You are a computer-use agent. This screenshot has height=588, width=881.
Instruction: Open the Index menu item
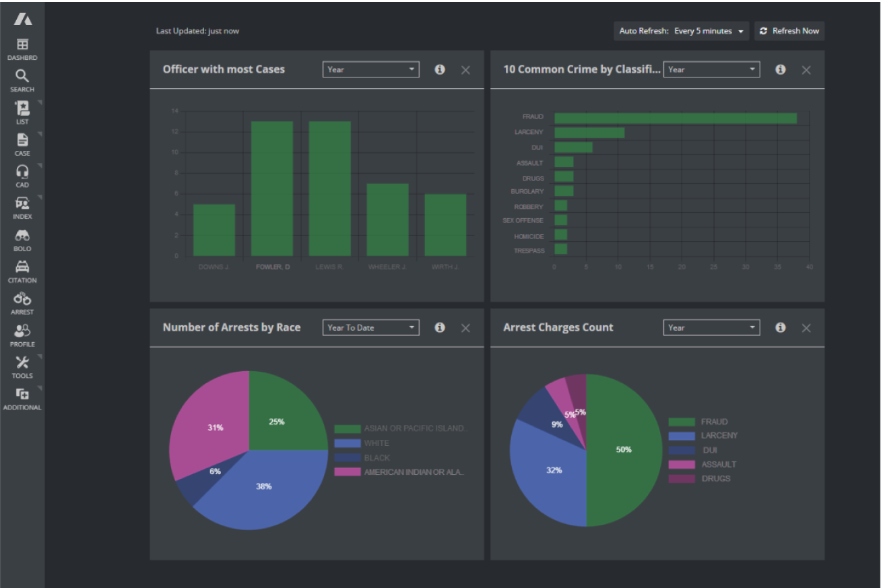22,204
